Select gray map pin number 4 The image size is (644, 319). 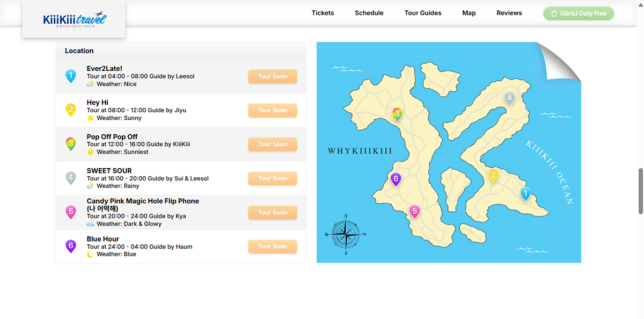click(509, 99)
